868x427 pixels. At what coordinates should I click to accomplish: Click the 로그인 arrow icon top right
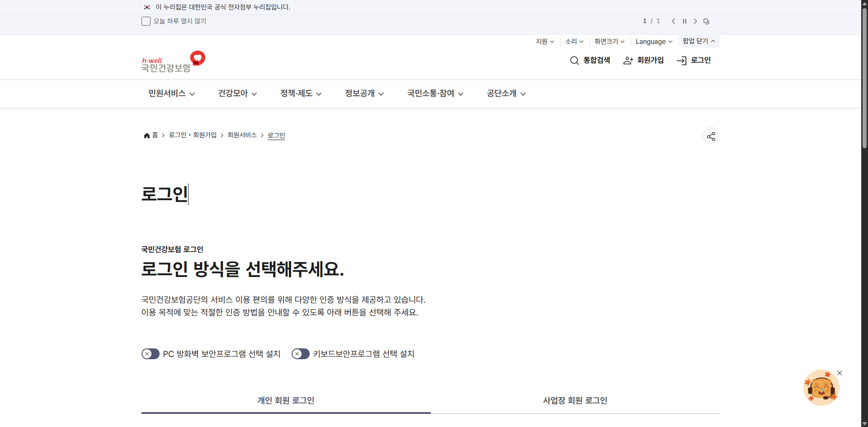682,60
